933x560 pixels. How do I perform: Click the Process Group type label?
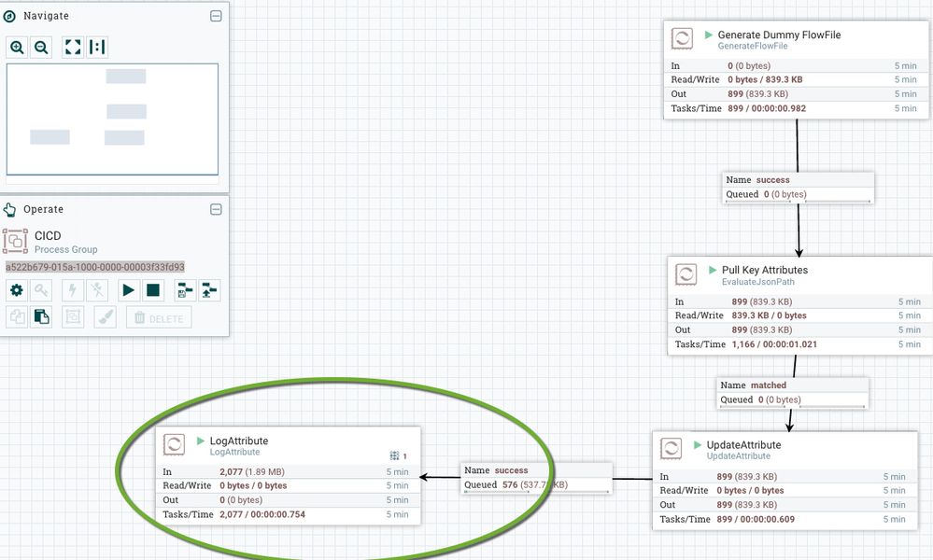point(65,250)
